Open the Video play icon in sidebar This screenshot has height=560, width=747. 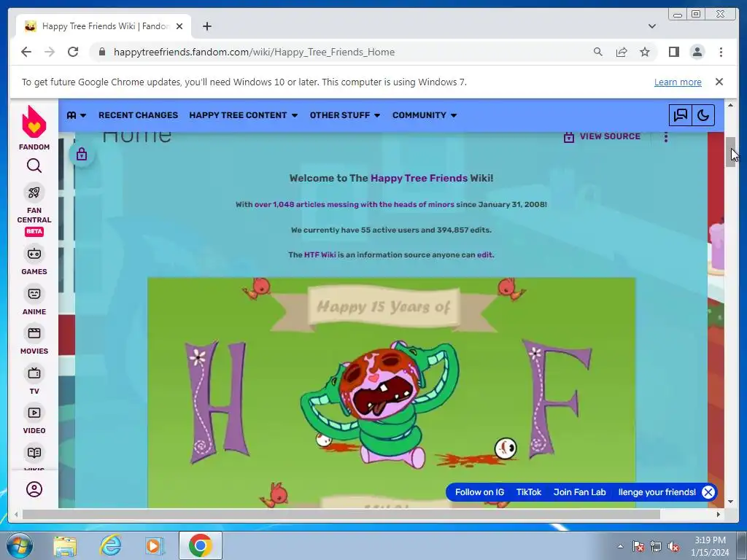click(34, 413)
